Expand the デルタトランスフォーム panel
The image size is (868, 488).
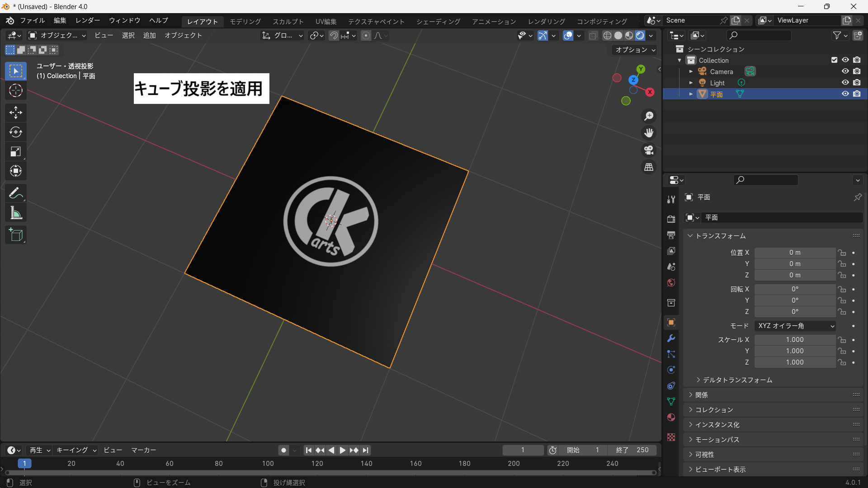point(737,380)
